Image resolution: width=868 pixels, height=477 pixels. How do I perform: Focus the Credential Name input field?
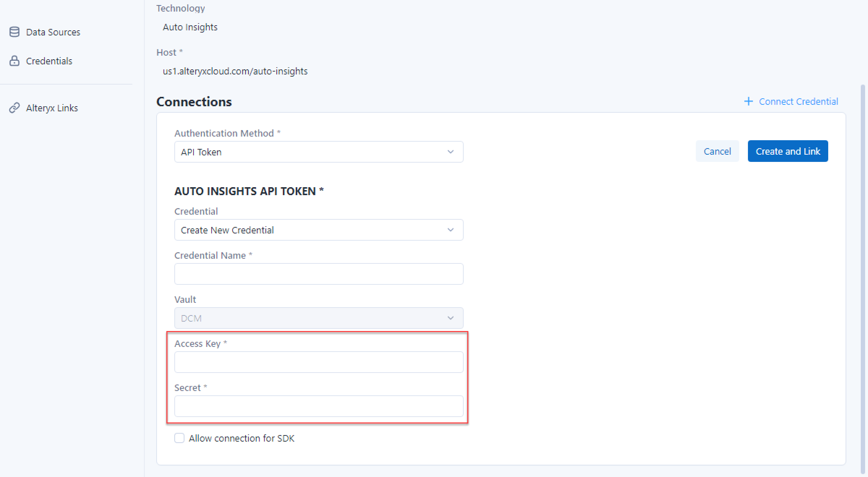pyautogui.click(x=318, y=274)
